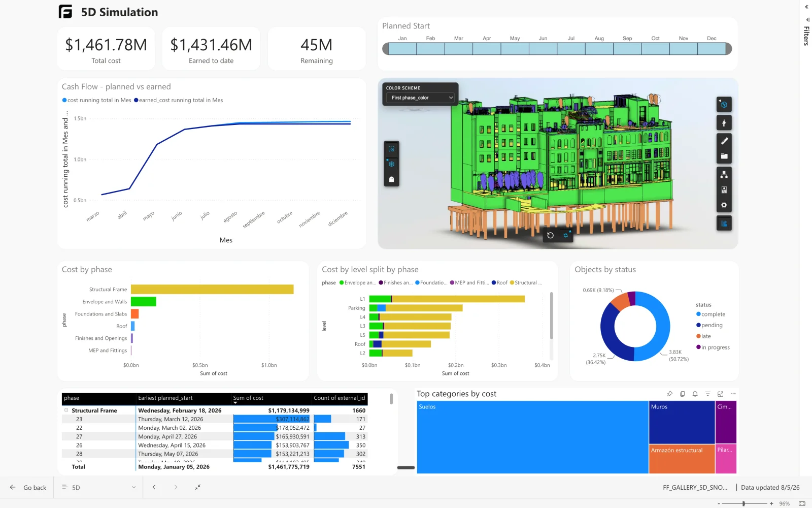Toggle ghost mode icon in viewer
The height and width of the screenshot is (508, 812).
(x=391, y=179)
